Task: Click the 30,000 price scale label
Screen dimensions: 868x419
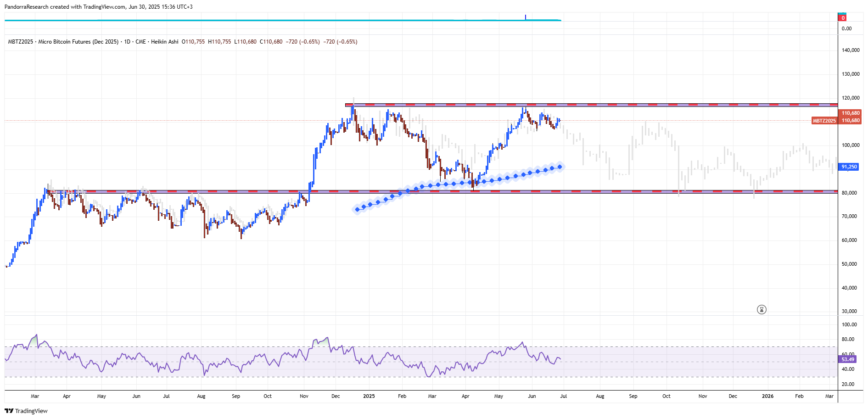Action: pyautogui.click(x=849, y=311)
